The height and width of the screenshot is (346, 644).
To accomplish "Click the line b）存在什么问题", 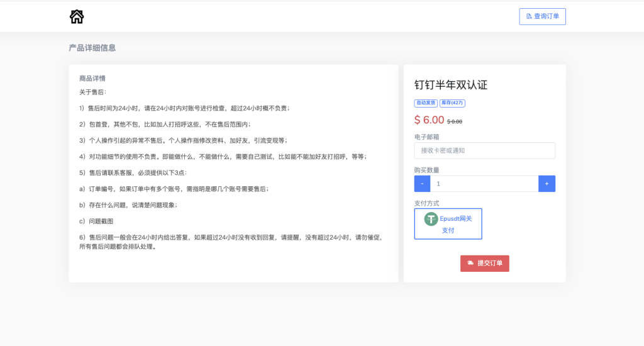I will point(128,205).
